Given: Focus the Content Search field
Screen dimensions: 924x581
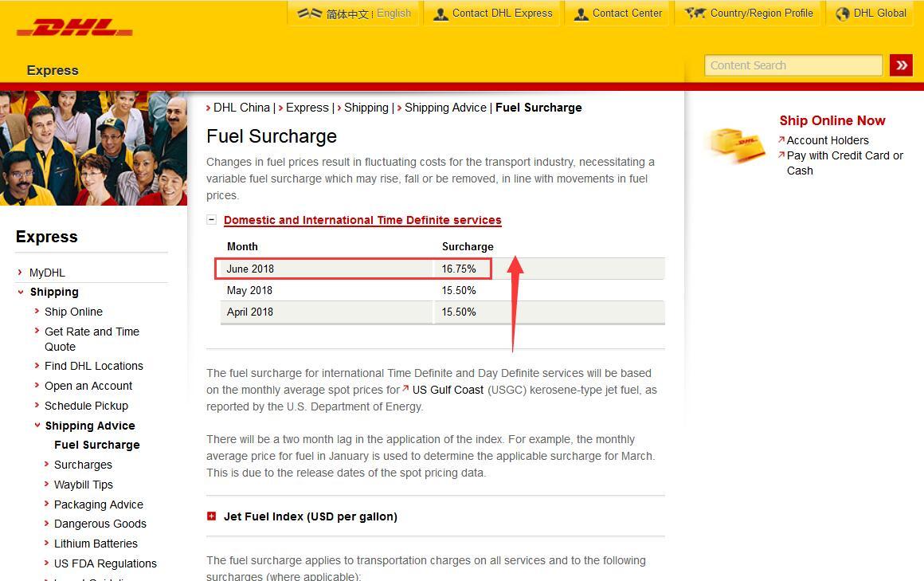Looking at the screenshot, I should point(793,65).
